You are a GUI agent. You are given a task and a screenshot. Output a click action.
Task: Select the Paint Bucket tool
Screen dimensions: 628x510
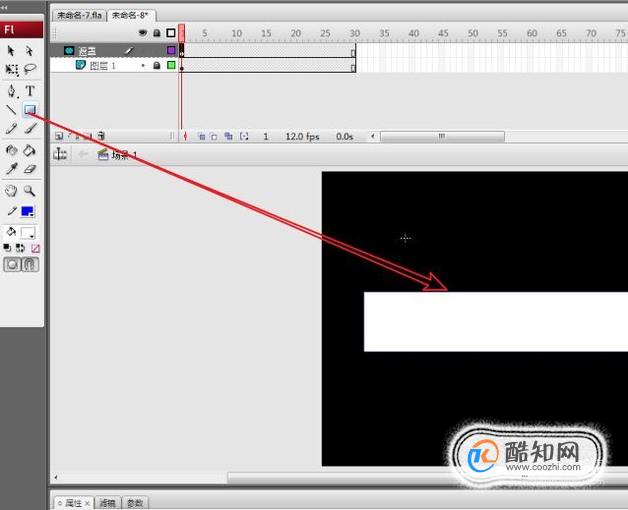[30, 150]
